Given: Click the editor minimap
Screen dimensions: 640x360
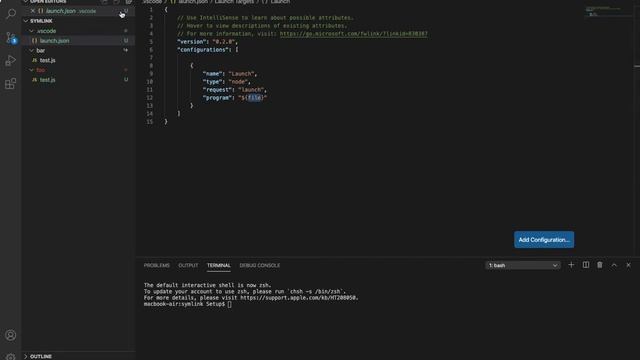Looking at the screenshot, I should coord(608,12).
